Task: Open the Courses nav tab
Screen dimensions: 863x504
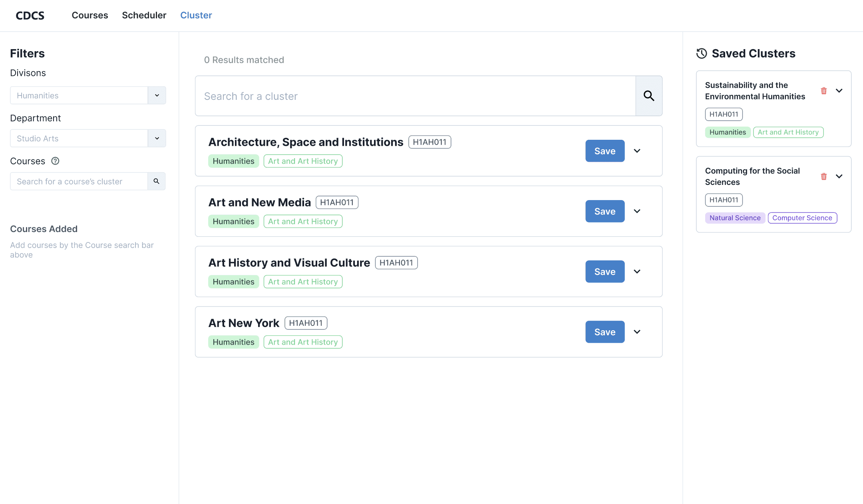Action: 90,15
